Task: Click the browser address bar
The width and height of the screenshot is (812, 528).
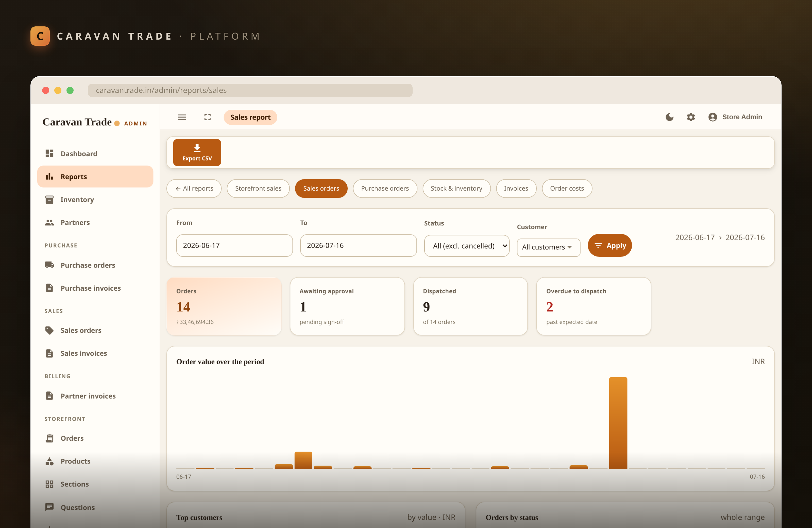Action: [250, 90]
